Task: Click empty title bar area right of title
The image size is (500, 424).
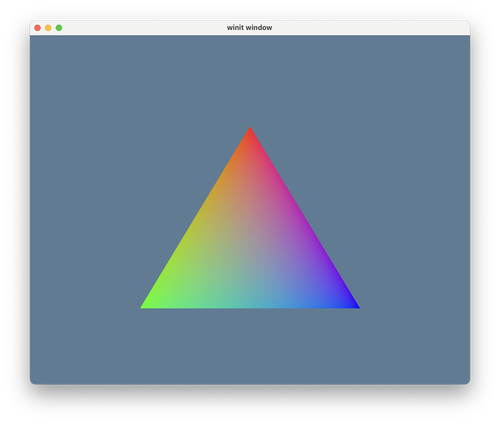Action: (x=370, y=28)
